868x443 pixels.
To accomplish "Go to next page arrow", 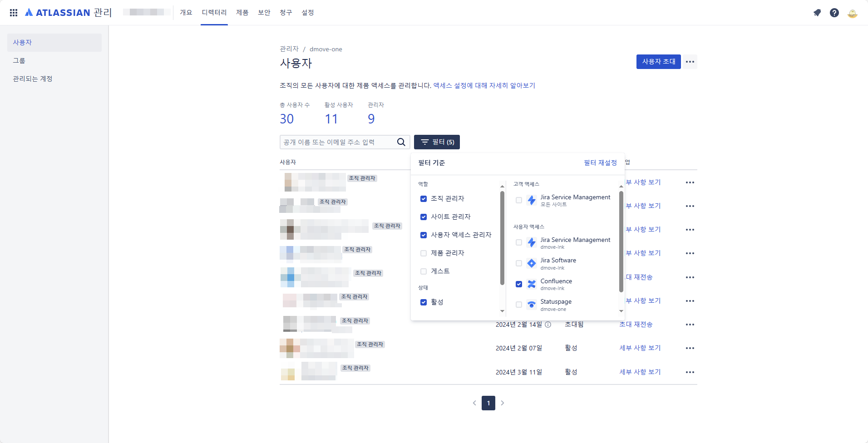I will pyautogui.click(x=503, y=403).
